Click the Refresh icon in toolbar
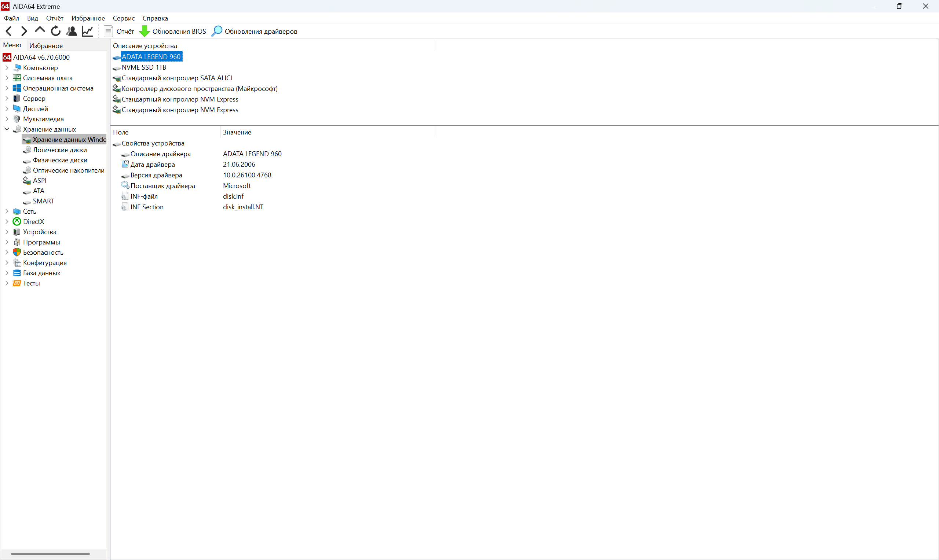Screen dimensions: 939x560 coord(55,31)
